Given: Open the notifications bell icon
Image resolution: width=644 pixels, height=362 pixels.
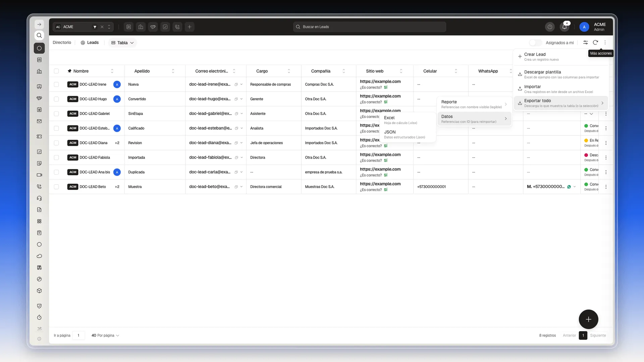Looking at the screenshot, I should pos(565,27).
